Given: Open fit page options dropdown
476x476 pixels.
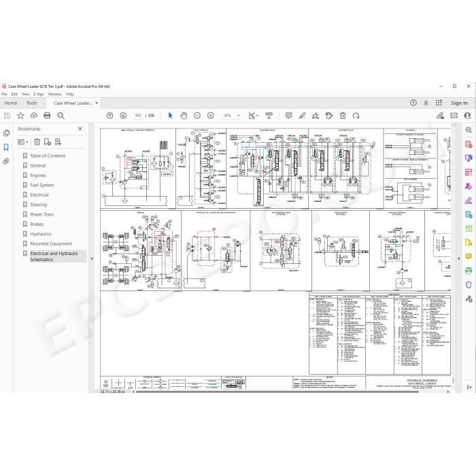Looking at the screenshot, I should pos(252,116).
